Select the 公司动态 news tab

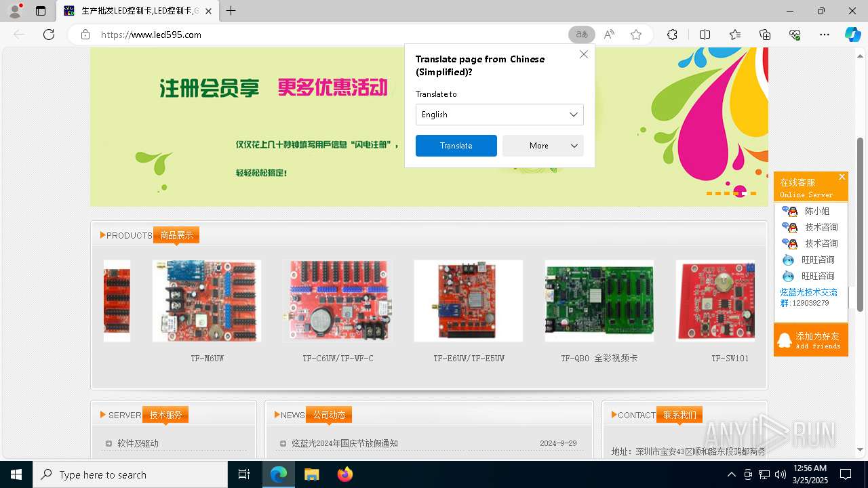click(329, 415)
